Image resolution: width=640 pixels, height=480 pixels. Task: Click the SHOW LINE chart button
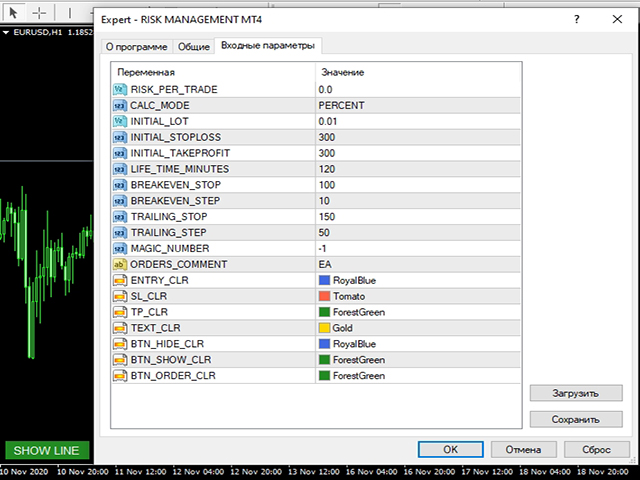click(x=47, y=450)
